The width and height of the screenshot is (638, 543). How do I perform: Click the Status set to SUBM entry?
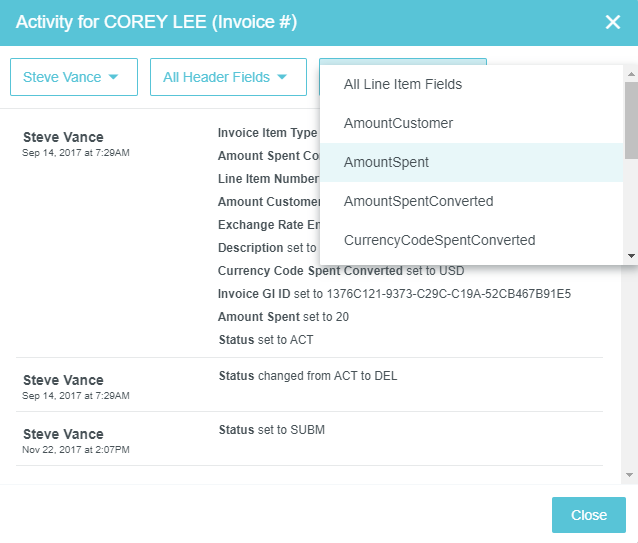point(272,430)
